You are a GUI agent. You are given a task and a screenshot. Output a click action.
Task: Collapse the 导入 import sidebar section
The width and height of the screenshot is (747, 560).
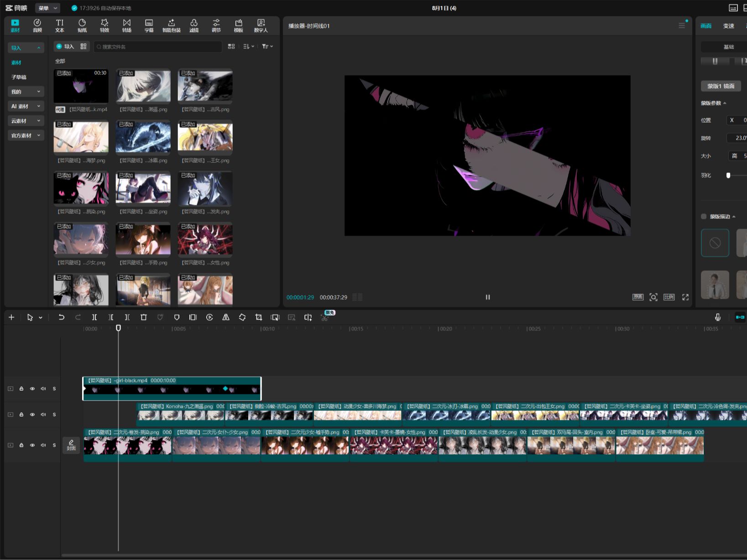tap(26, 48)
